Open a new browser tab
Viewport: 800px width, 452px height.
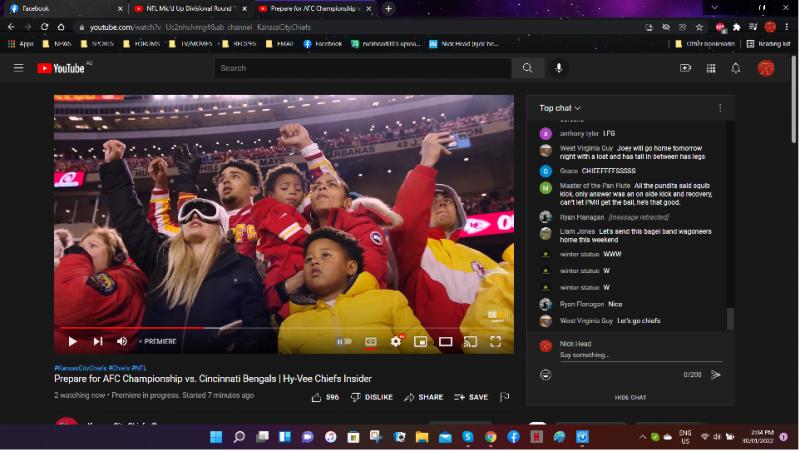coord(388,9)
